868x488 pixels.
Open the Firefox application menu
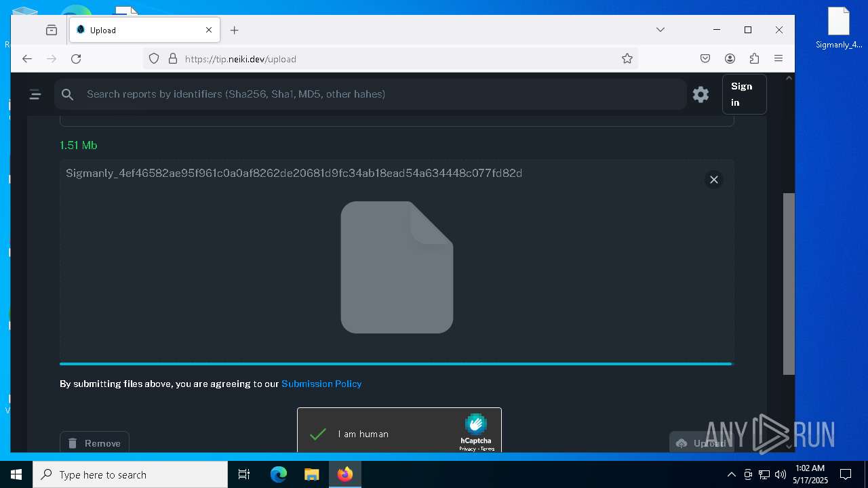[778, 59]
